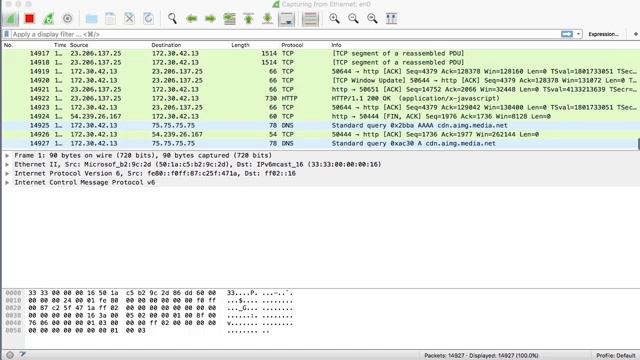Image resolution: width=640 pixels, height=360 pixels.
Task: Toggle packet colorization rules
Action: pyautogui.click(x=310, y=18)
